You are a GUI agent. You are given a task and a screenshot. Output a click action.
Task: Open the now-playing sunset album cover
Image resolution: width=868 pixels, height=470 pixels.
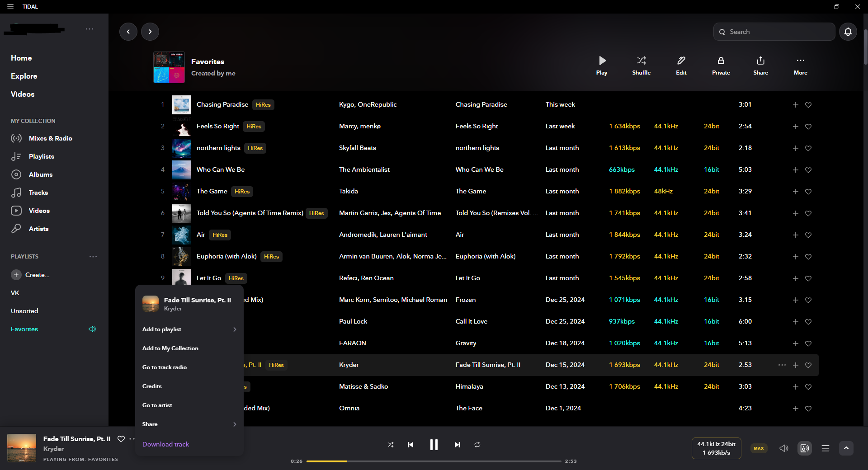click(22, 448)
